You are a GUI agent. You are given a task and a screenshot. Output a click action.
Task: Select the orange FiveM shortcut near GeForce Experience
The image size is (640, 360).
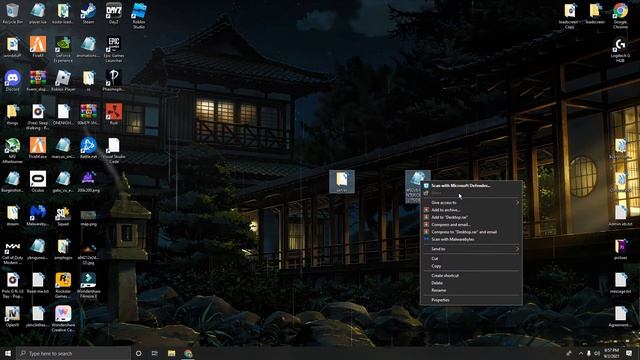[x=38, y=47]
